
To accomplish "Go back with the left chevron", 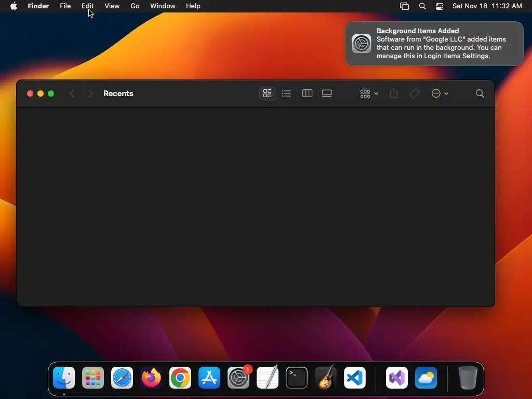I will tap(72, 94).
